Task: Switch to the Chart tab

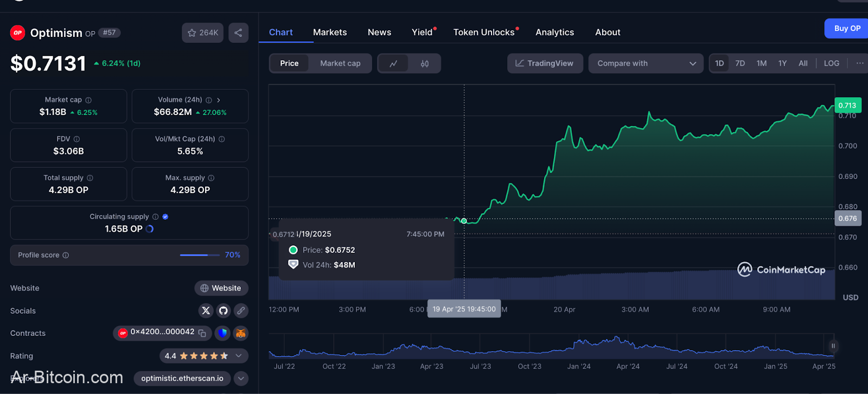Action: 280,33
